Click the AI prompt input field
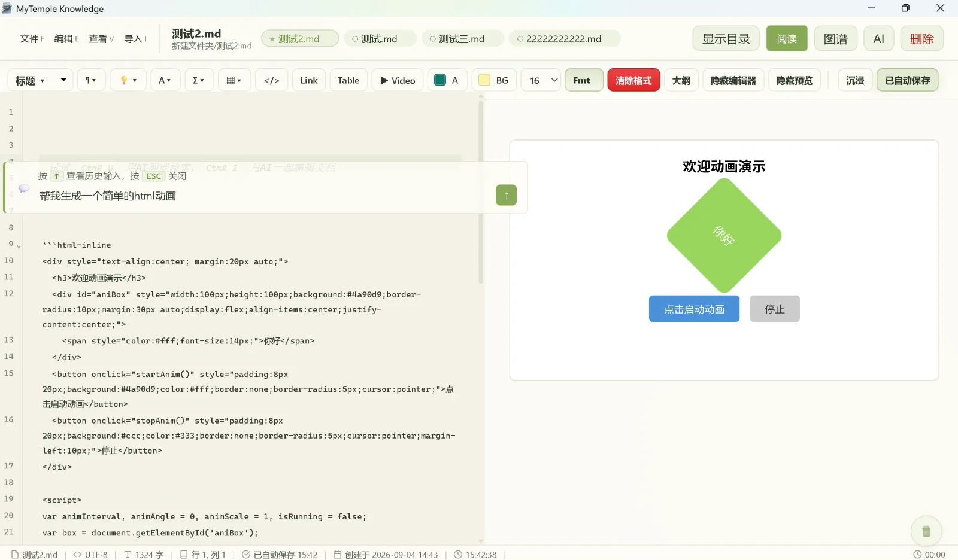Image resolution: width=958 pixels, height=560 pixels. [263, 196]
